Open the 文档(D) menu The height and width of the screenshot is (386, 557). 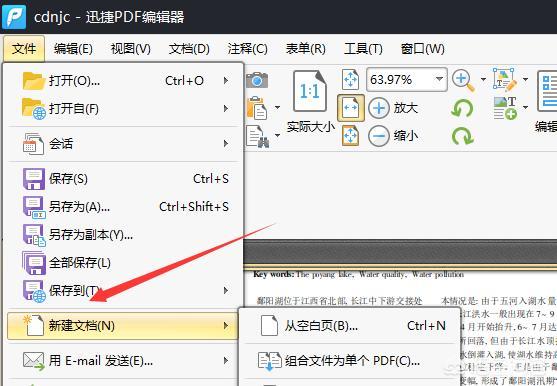tap(189, 49)
